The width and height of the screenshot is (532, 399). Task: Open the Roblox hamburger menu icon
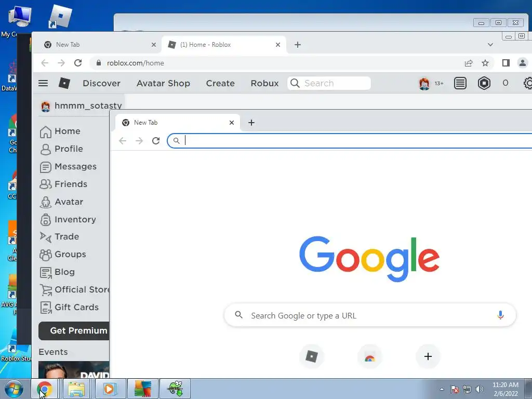[x=43, y=83]
